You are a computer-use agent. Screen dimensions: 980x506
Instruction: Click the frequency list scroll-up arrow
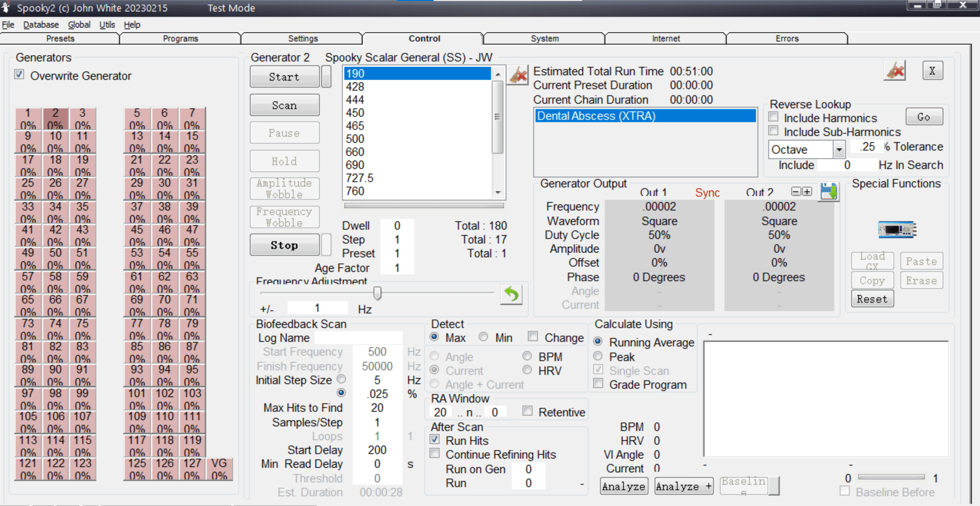pos(498,74)
